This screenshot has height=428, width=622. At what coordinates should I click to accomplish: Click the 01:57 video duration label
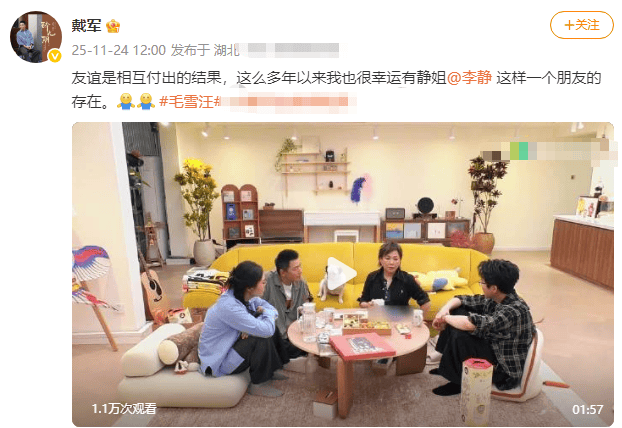(x=587, y=409)
